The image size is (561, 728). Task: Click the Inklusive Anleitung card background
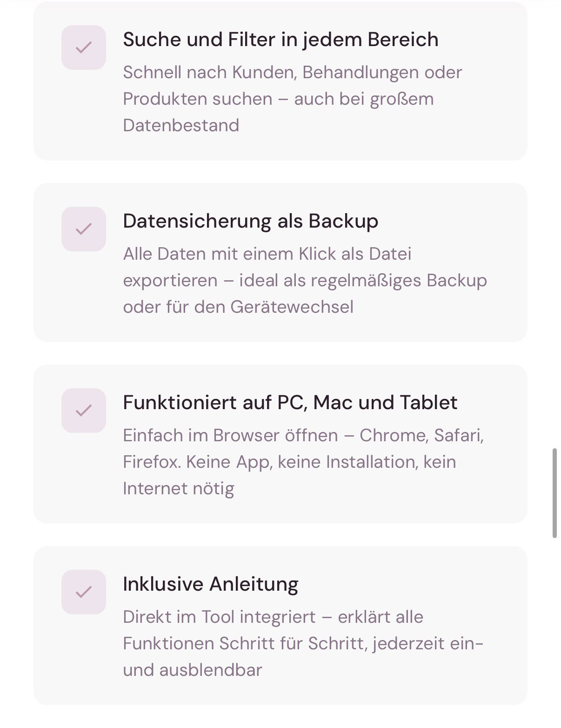(280, 626)
